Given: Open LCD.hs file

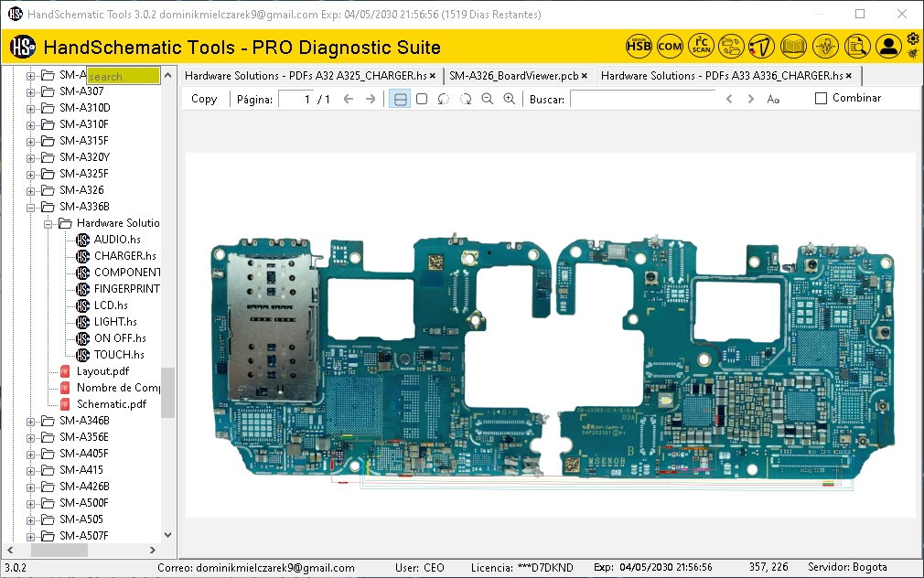Looking at the screenshot, I should [x=111, y=305].
